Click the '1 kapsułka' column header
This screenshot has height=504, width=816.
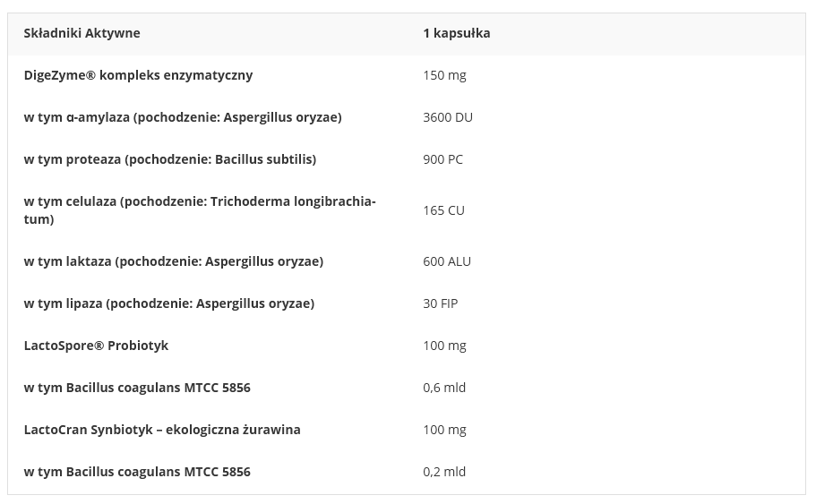pyautogui.click(x=456, y=33)
